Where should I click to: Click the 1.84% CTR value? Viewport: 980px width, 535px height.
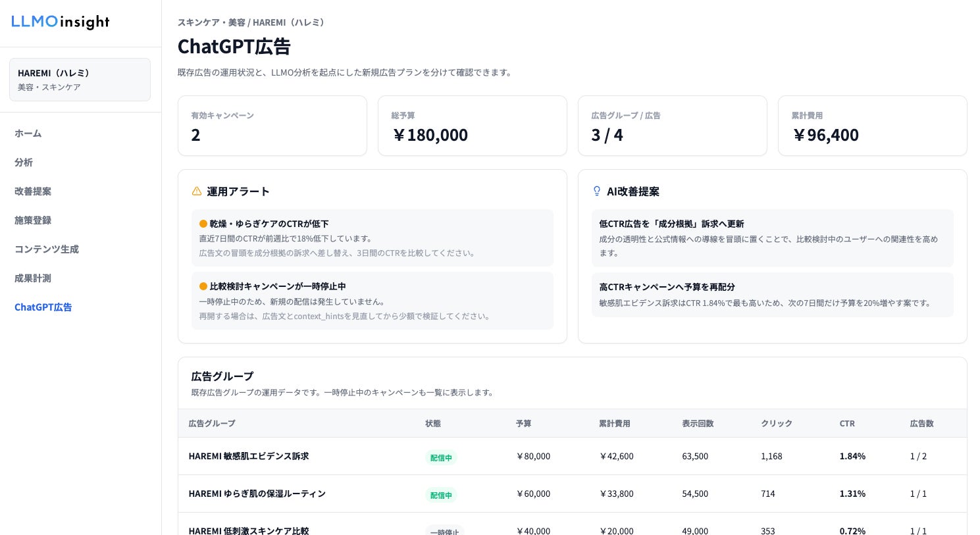click(852, 456)
